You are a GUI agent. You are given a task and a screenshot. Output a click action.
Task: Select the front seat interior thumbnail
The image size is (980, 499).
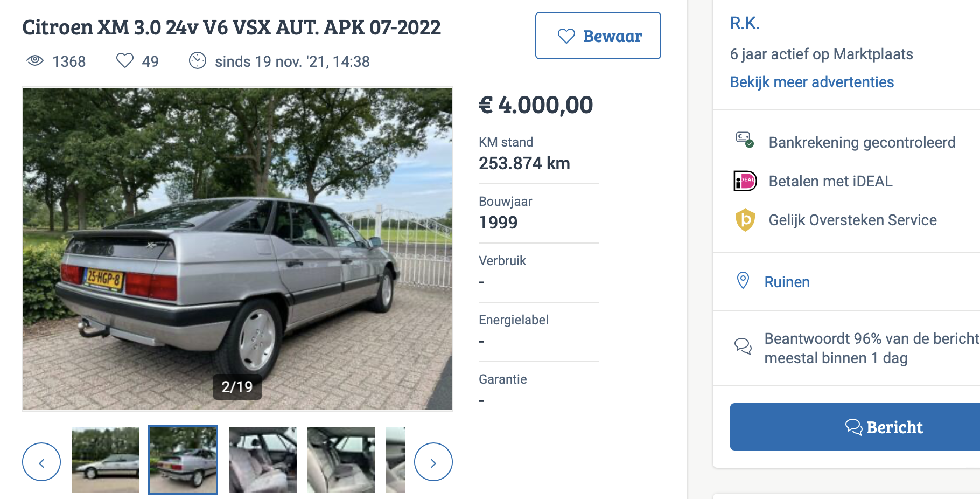tap(263, 460)
